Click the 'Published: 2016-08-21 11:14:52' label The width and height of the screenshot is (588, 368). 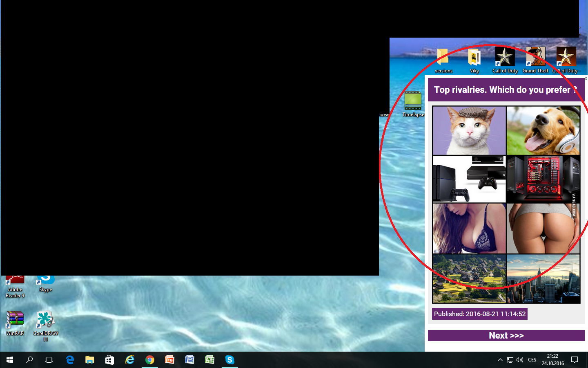pyautogui.click(x=480, y=314)
